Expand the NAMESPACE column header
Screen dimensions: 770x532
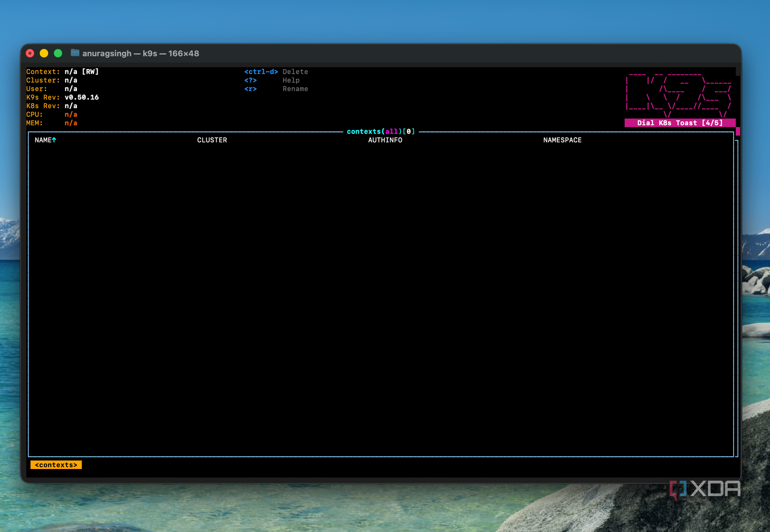[562, 140]
